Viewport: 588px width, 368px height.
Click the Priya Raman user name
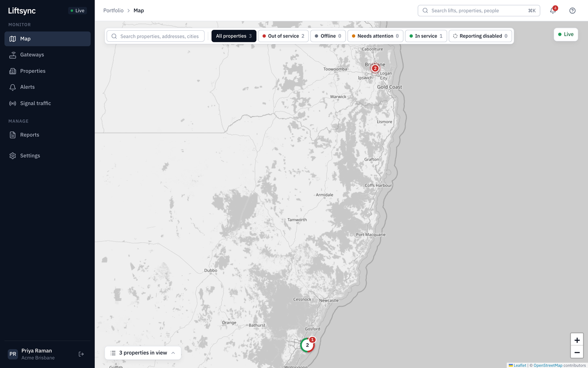(x=37, y=351)
